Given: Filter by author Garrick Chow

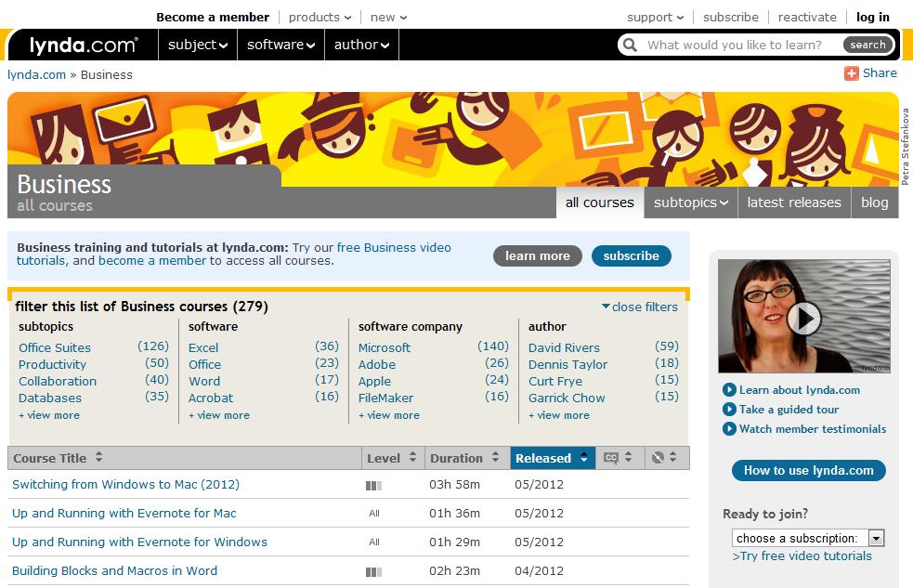Looking at the screenshot, I should pyautogui.click(x=567, y=399).
